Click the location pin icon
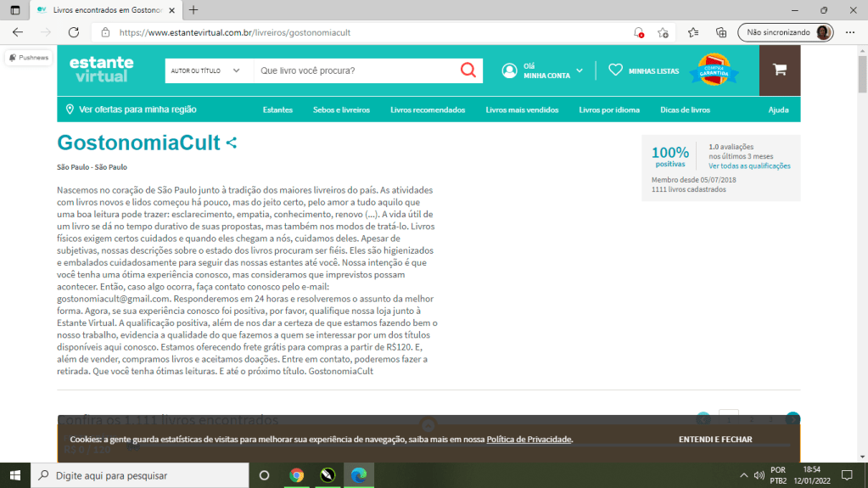This screenshot has width=868, height=488. click(70, 109)
